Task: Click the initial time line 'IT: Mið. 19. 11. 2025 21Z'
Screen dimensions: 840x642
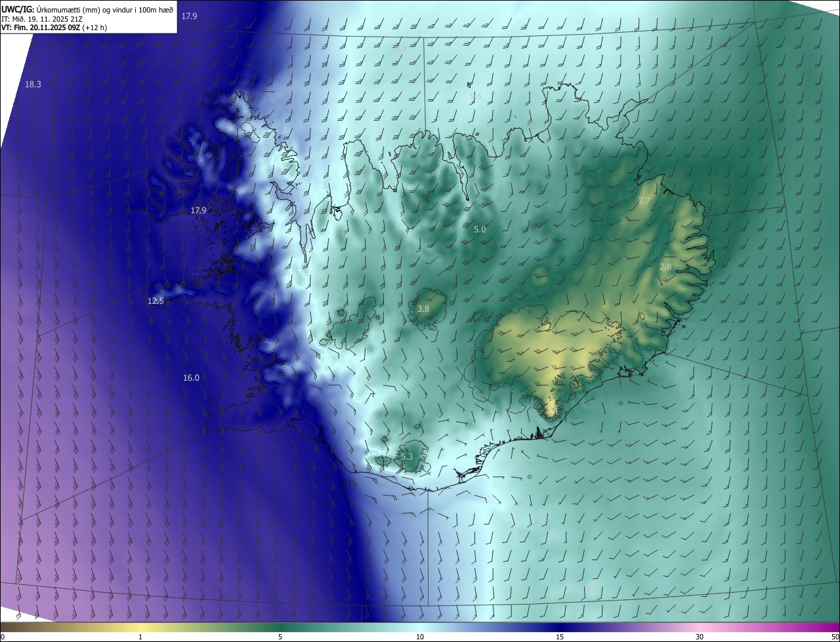Action: click(x=41, y=19)
